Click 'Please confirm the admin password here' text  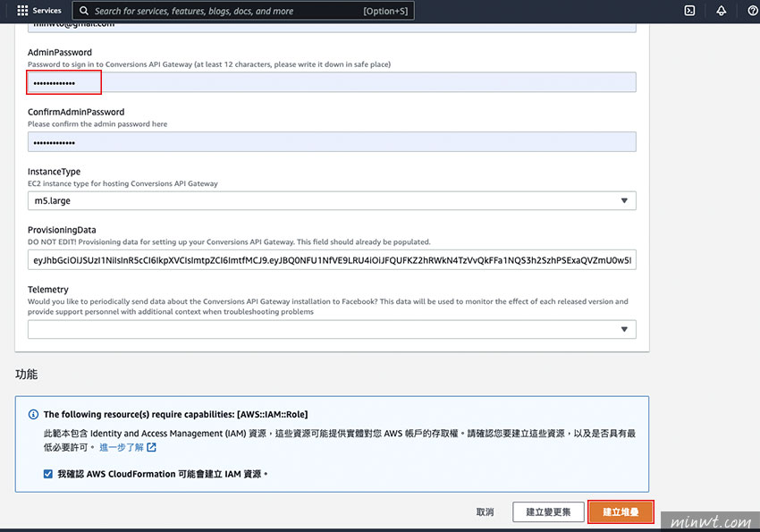(97, 124)
